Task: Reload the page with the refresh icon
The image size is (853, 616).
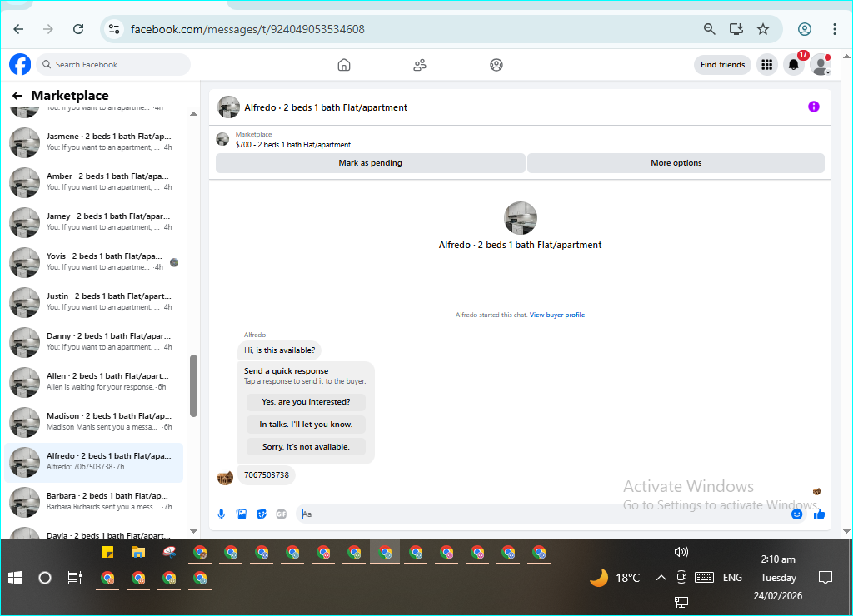Action: pyautogui.click(x=78, y=29)
